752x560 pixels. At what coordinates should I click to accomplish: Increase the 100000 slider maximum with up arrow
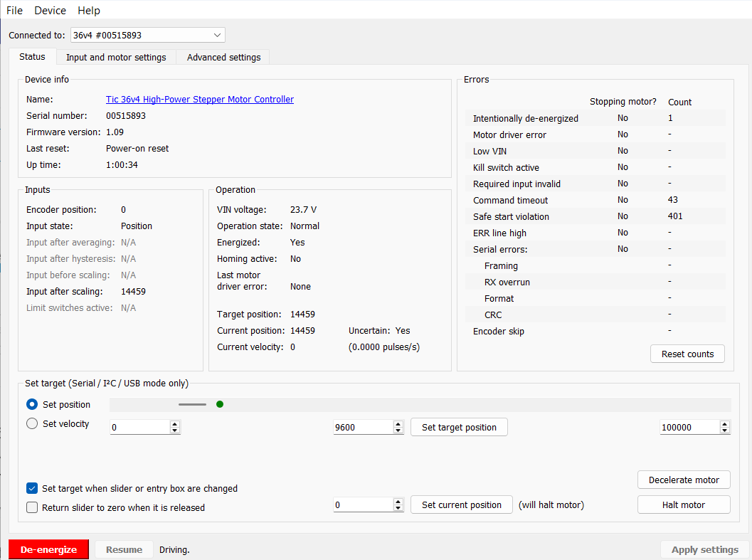(725, 424)
